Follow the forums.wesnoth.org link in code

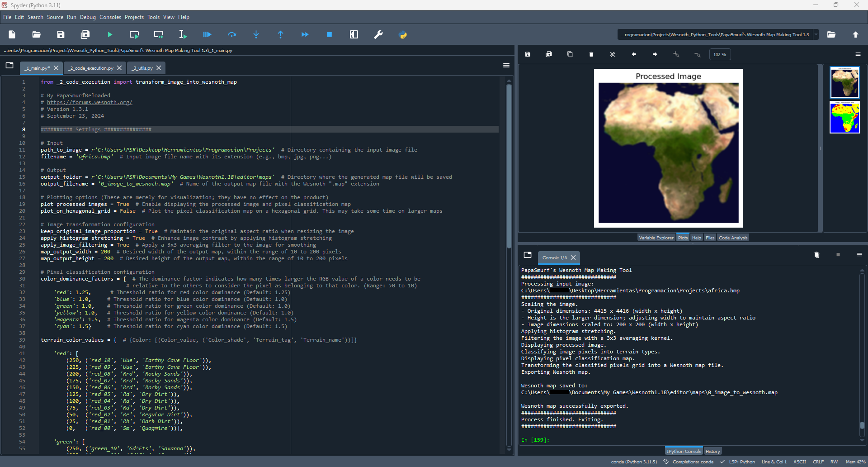(90, 102)
